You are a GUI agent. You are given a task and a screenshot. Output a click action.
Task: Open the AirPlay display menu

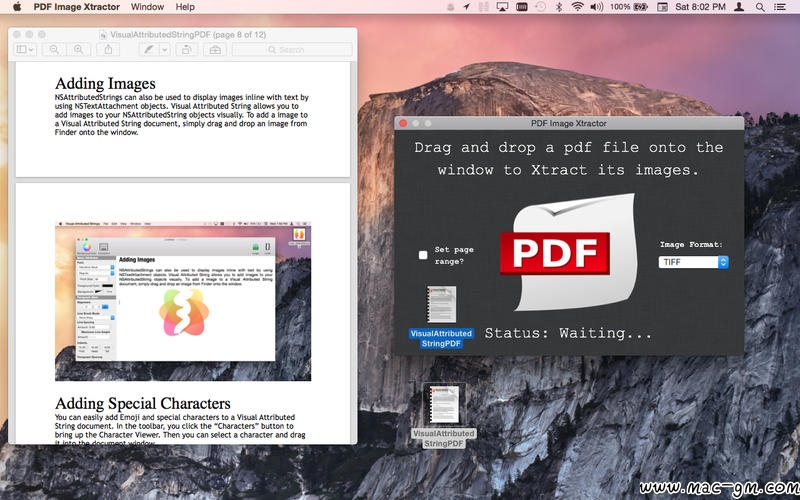[502, 7]
